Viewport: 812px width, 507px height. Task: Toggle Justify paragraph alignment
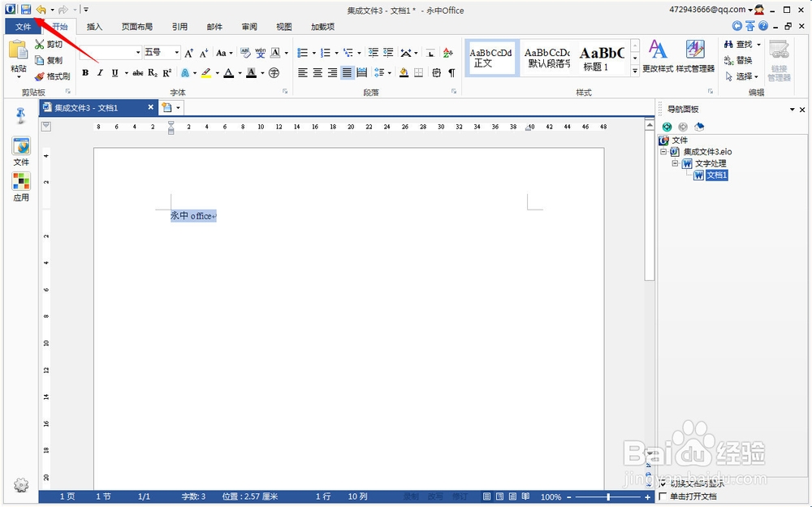coord(347,72)
